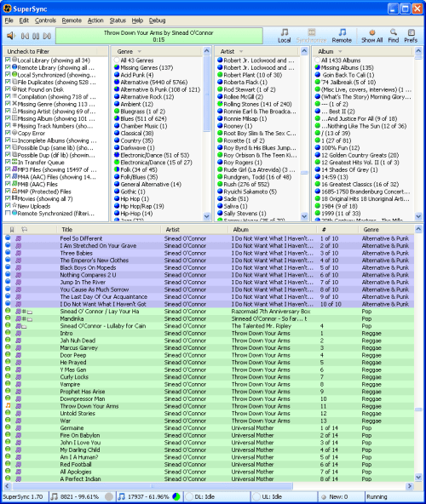Open the Controls menu
Image resolution: width=426 pixels, height=504 pixels.
[45, 20]
